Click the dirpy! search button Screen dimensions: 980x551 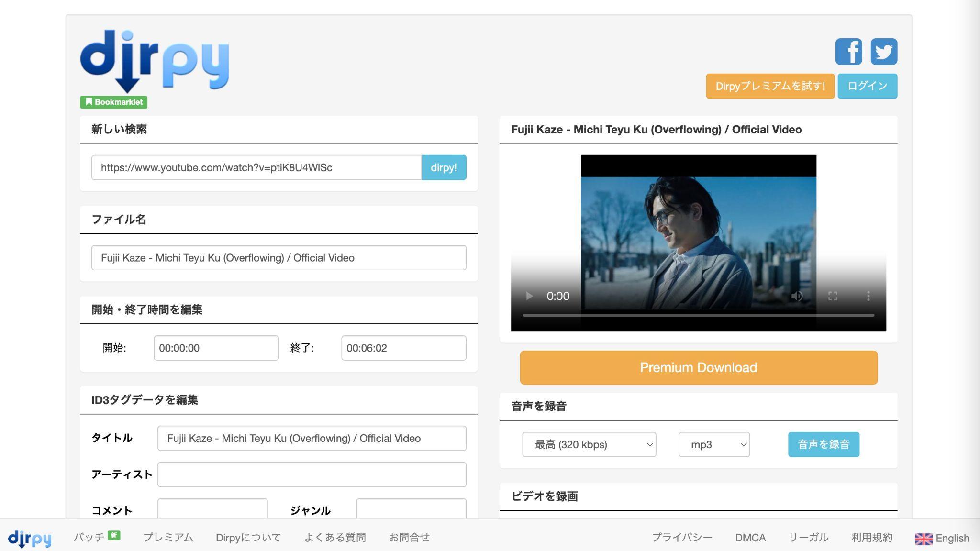tap(444, 167)
